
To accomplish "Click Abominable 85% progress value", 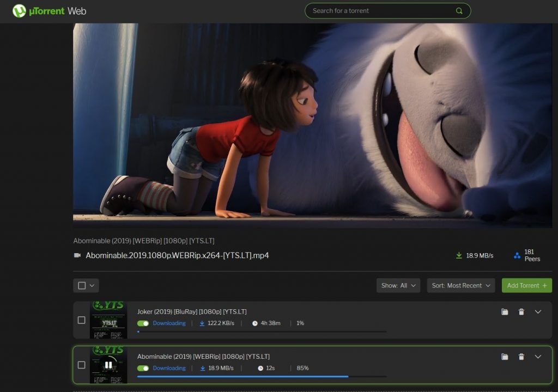I will (302, 368).
